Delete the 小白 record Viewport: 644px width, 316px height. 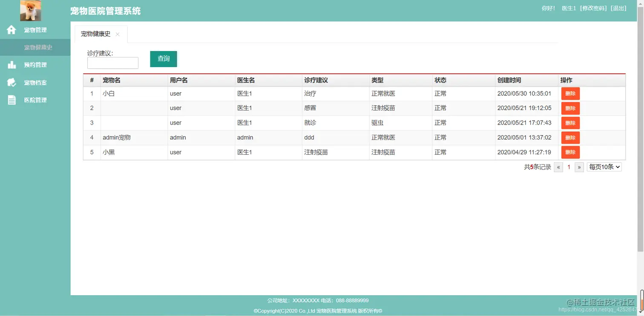click(570, 94)
